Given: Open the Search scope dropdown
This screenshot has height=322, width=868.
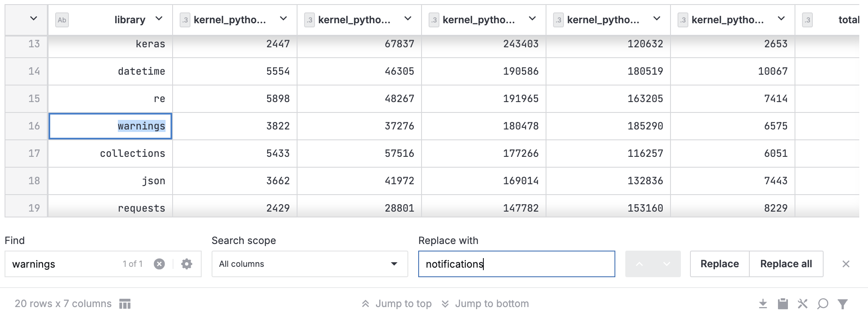Looking at the screenshot, I should pos(310,264).
